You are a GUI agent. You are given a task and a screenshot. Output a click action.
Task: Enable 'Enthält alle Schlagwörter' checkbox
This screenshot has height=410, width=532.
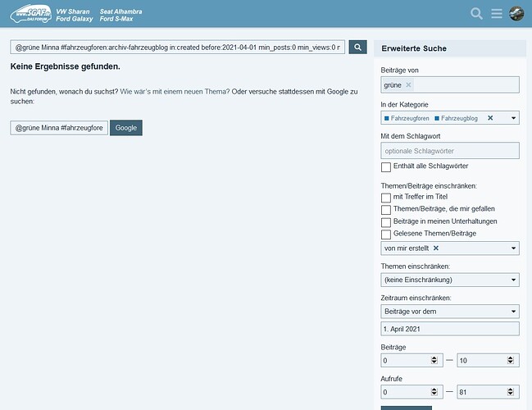pyautogui.click(x=386, y=167)
